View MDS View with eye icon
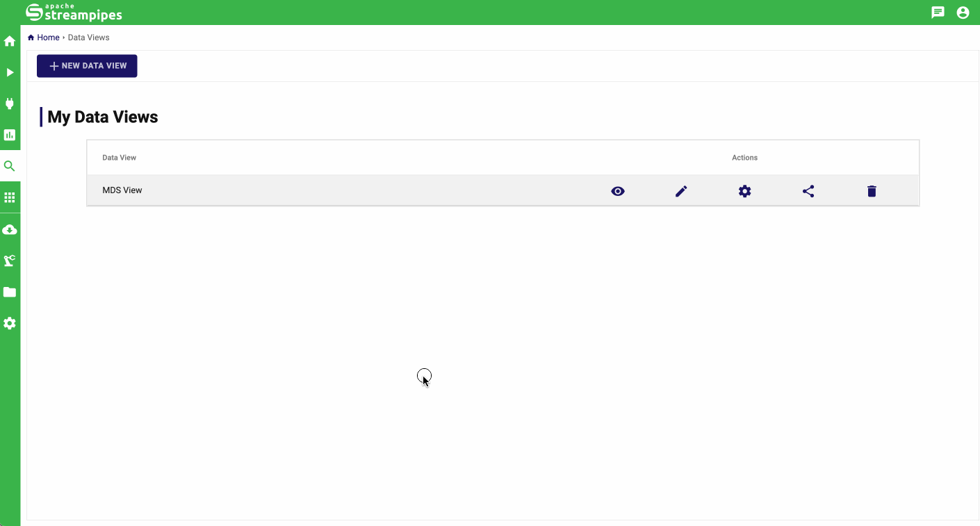The height and width of the screenshot is (526, 980). 618,191
